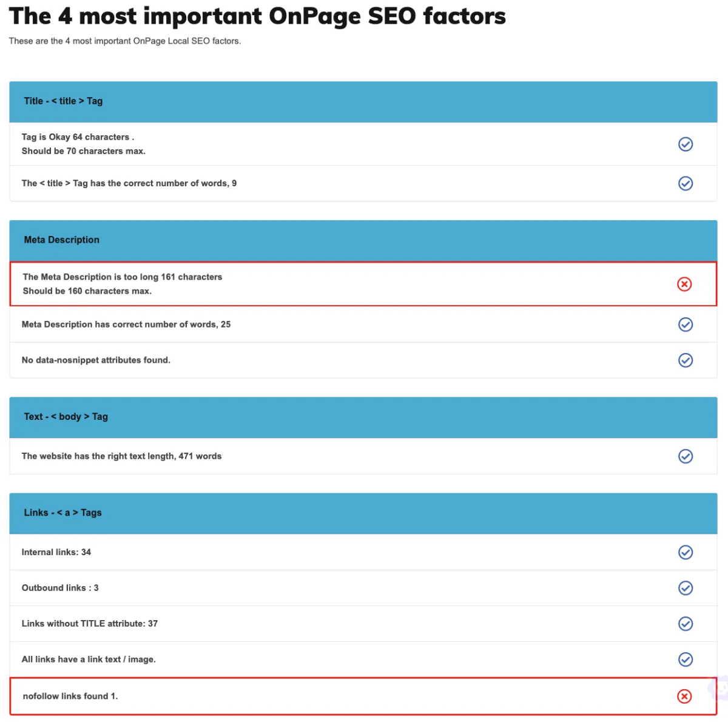
Task: Click checkmark for all links have link text
Action: point(686,660)
